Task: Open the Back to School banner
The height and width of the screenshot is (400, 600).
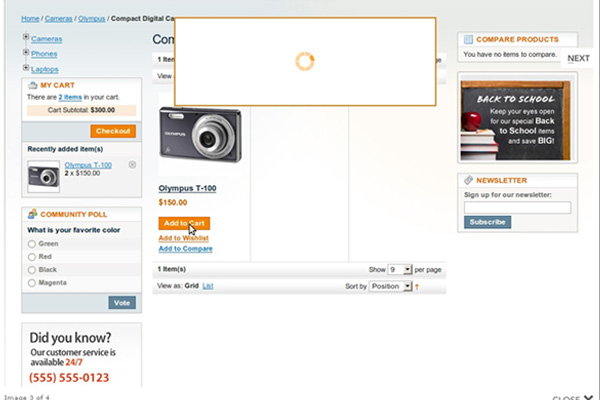Action: tap(517, 118)
